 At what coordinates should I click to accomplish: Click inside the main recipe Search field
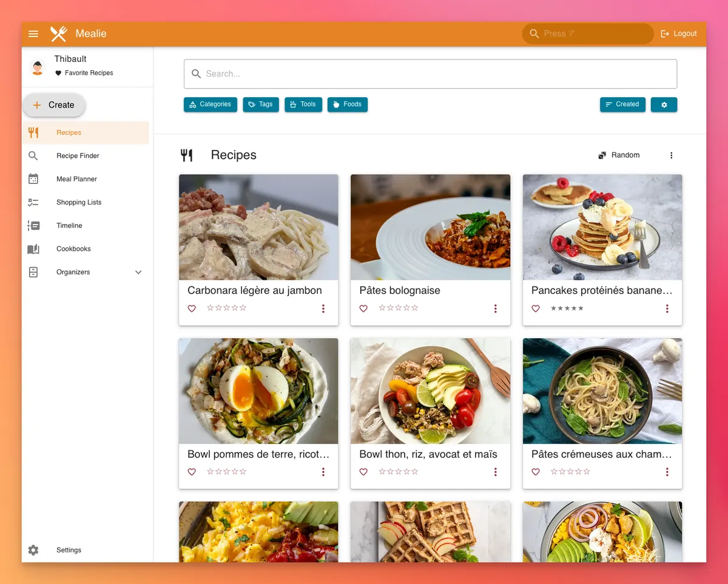pyautogui.click(x=431, y=74)
